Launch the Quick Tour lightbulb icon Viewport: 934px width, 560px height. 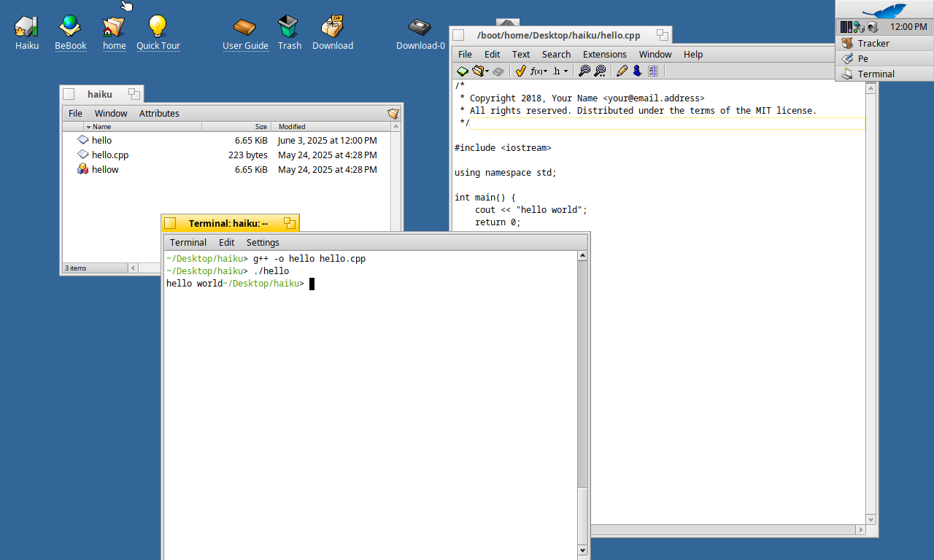(x=158, y=27)
